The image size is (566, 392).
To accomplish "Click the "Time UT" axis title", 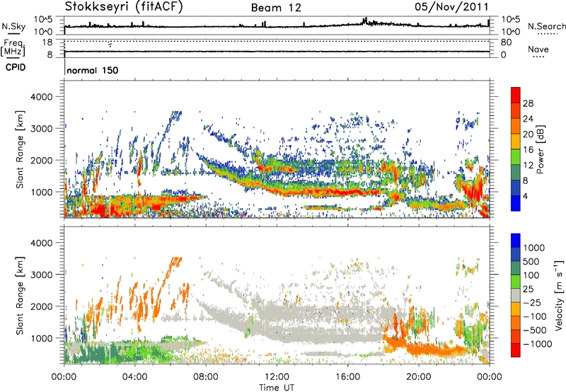I will pyautogui.click(x=277, y=387).
